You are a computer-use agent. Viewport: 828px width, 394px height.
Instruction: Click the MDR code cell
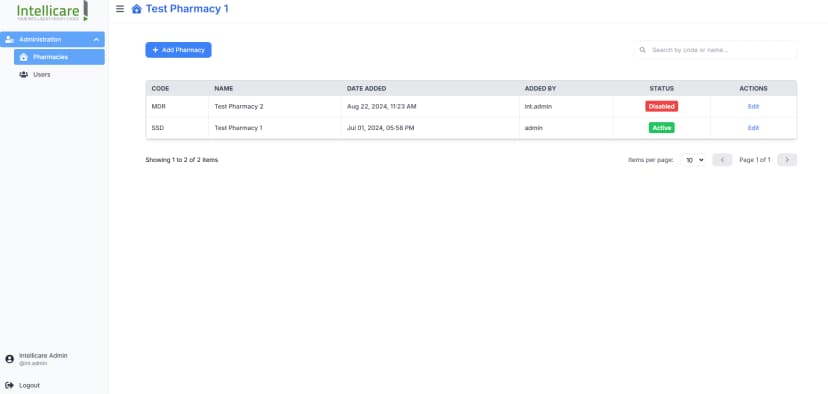click(x=177, y=107)
